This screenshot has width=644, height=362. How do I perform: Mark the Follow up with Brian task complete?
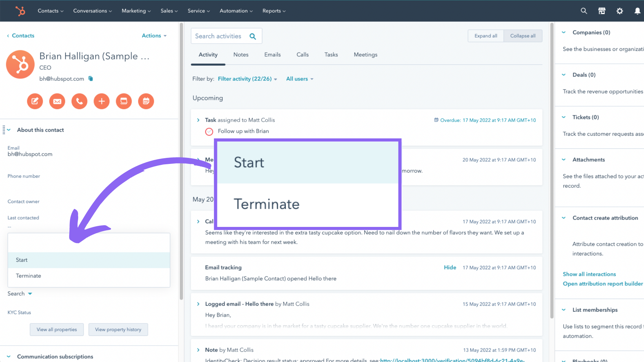[x=209, y=131]
